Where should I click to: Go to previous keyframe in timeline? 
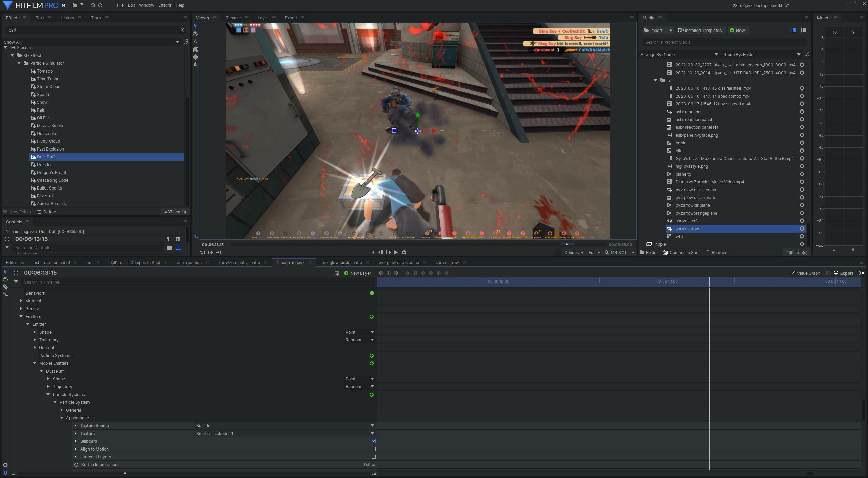[381, 273]
